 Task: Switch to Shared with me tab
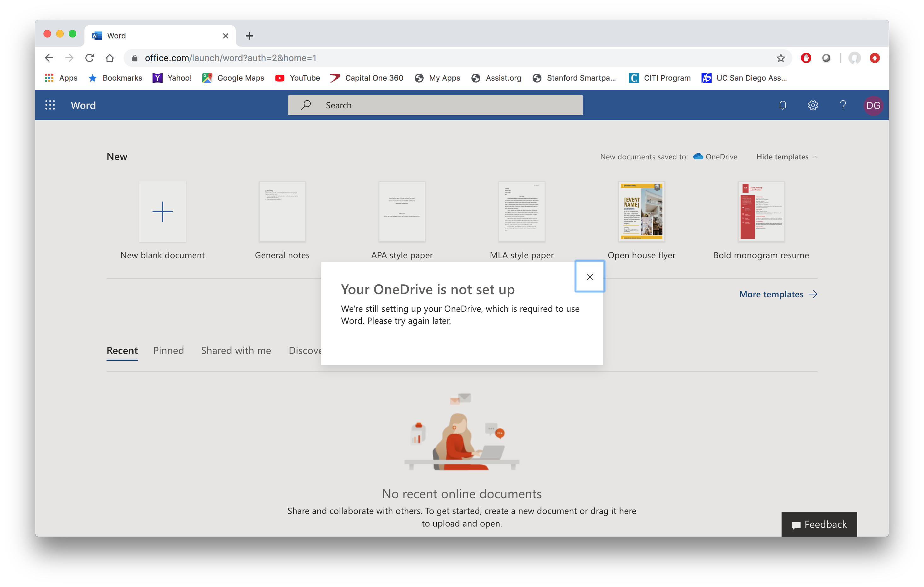click(236, 350)
